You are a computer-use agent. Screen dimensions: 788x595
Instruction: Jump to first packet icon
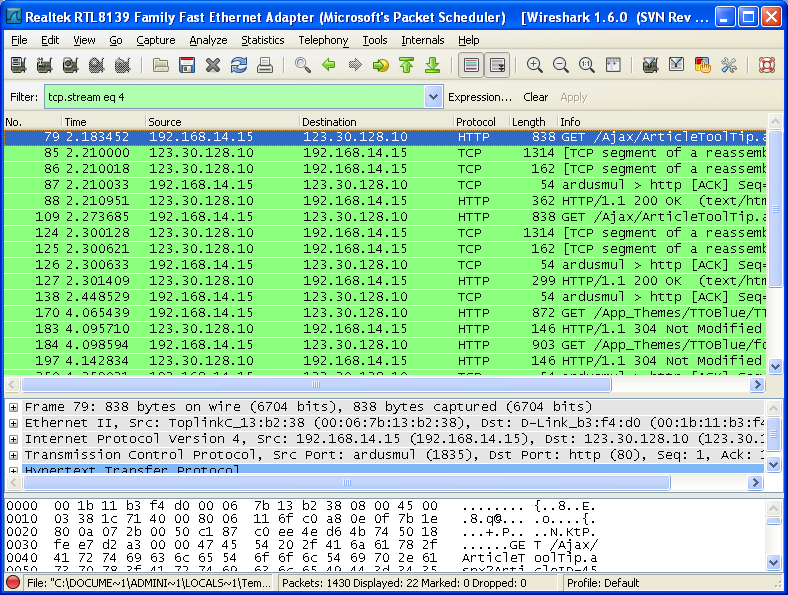pos(406,65)
